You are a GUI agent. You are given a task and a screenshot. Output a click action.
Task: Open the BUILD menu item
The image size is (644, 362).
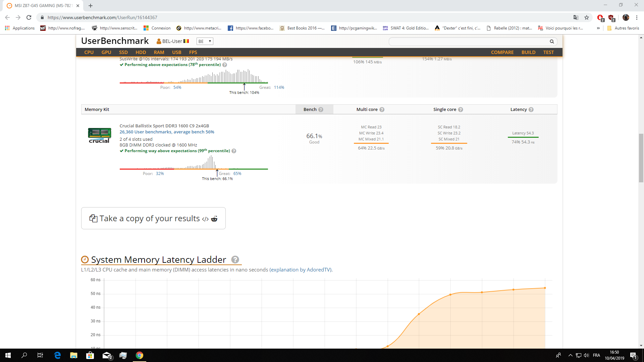529,52
